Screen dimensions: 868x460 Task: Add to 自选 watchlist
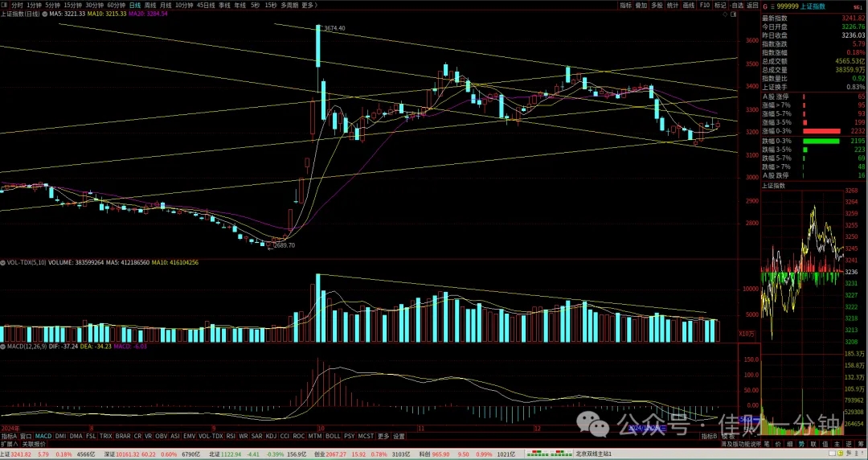pos(737,5)
